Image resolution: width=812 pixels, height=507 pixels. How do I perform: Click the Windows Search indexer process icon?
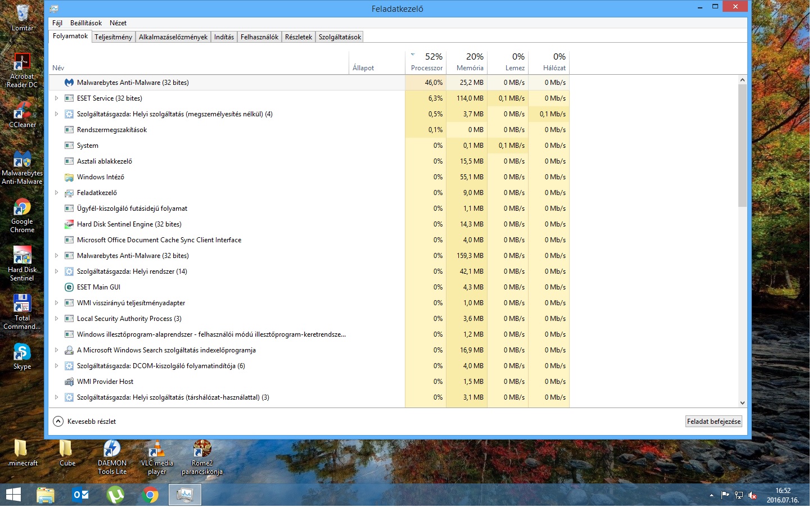pos(69,350)
